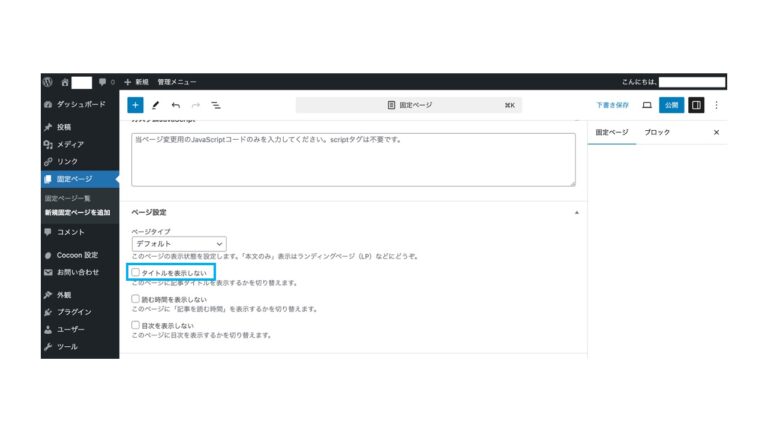Toggle the block inserter plus button
768x432 pixels.
pyautogui.click(x=135, y=105)
